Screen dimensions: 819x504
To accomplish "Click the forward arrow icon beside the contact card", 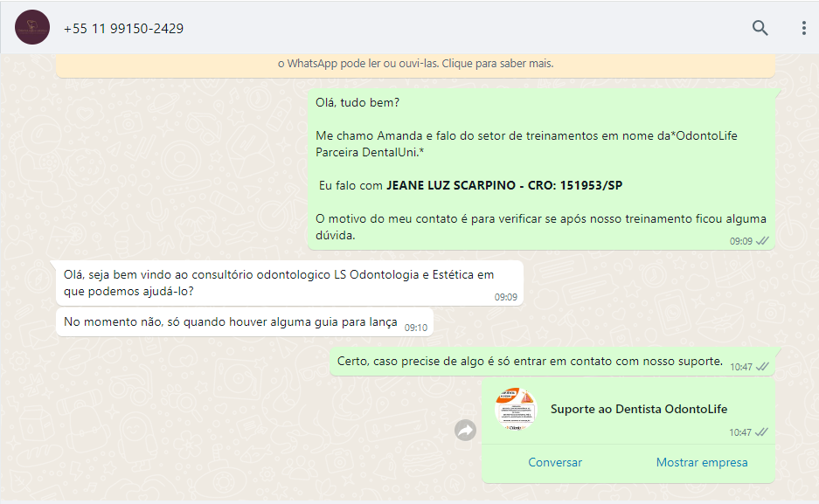I will point(465,431).
